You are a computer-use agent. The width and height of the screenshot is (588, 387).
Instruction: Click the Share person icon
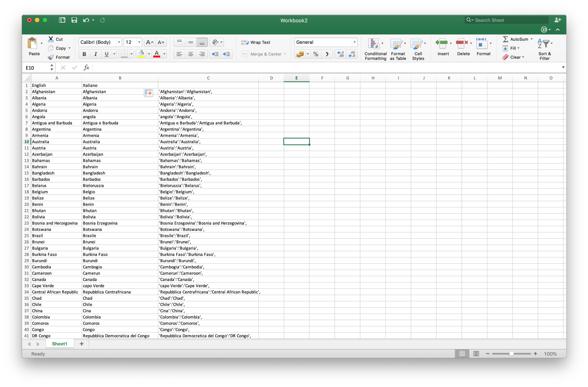(x=557, y=20)
